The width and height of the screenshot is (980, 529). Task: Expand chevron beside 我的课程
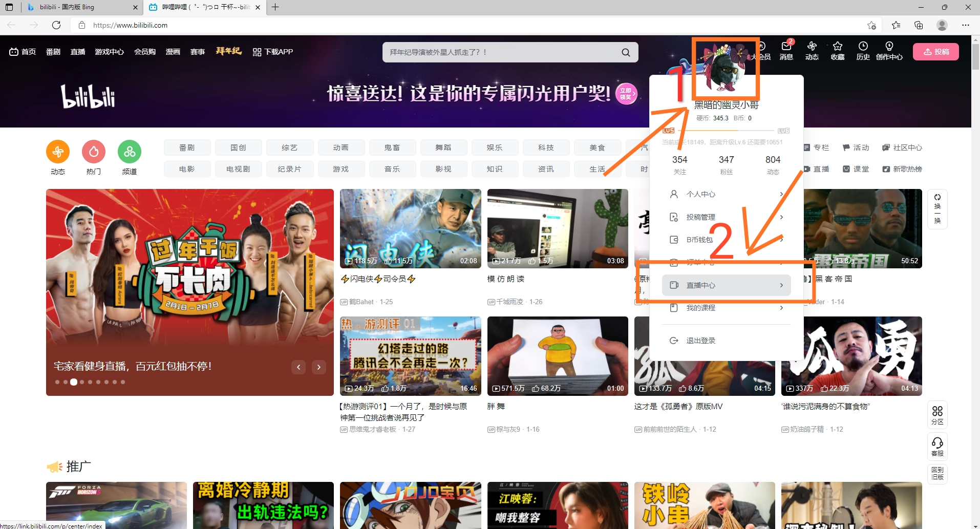781,308
